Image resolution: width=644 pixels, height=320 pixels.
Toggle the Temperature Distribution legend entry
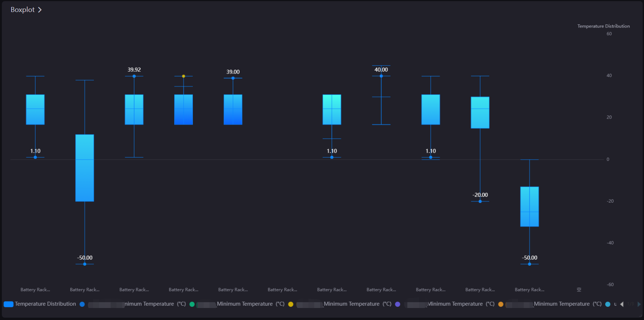click(45, 304)
